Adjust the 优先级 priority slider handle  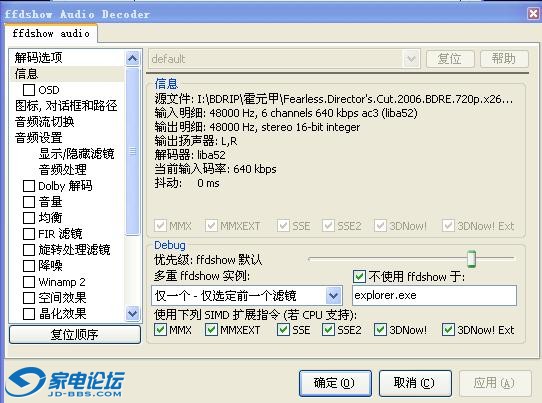tap(471, 259)
